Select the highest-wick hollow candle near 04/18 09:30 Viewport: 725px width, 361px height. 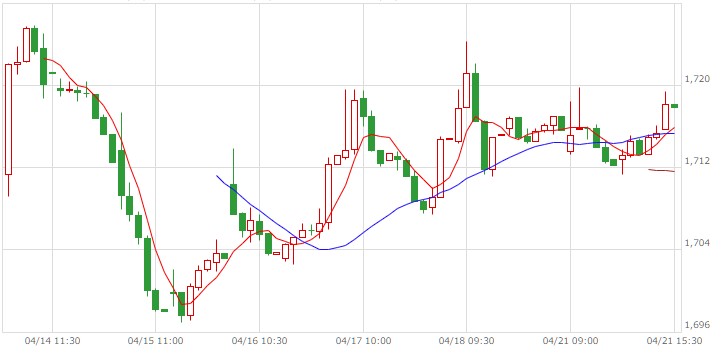click(467, 90)
